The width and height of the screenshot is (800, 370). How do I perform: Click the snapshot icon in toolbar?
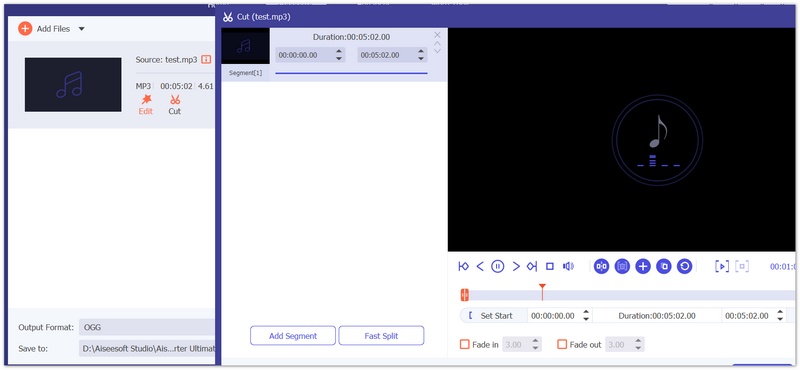click(622, 266)
